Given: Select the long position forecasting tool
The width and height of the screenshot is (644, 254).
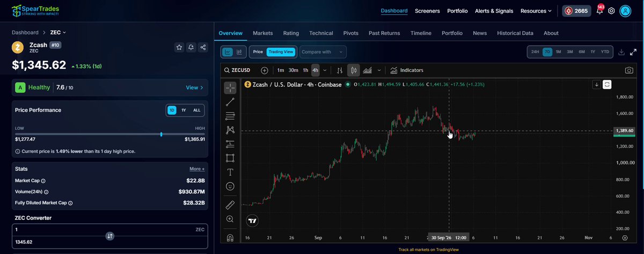Looking at the screenshot, I should pyautogui.click(x=230, y=144).
